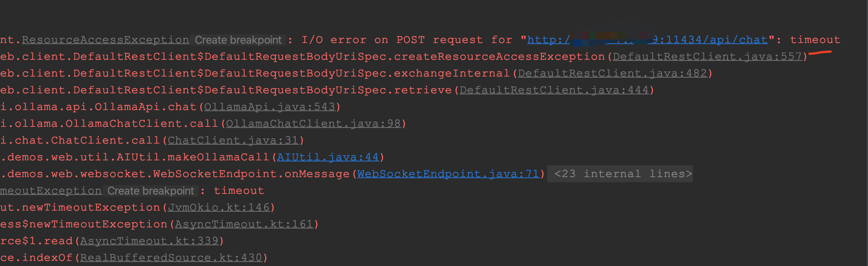
Task: Open the ResourceAccessException class link
Action: [105, 40]
